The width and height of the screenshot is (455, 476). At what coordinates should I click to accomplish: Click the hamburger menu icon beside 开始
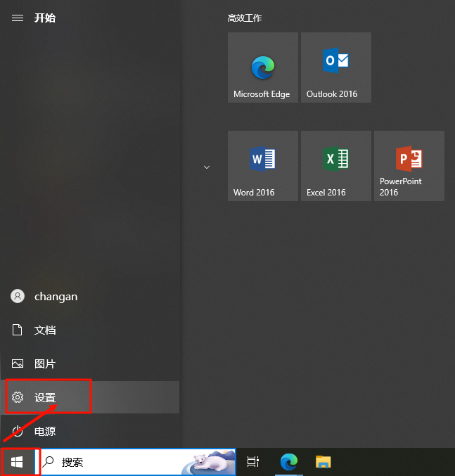pyautogui.click(x=18, y=18)
